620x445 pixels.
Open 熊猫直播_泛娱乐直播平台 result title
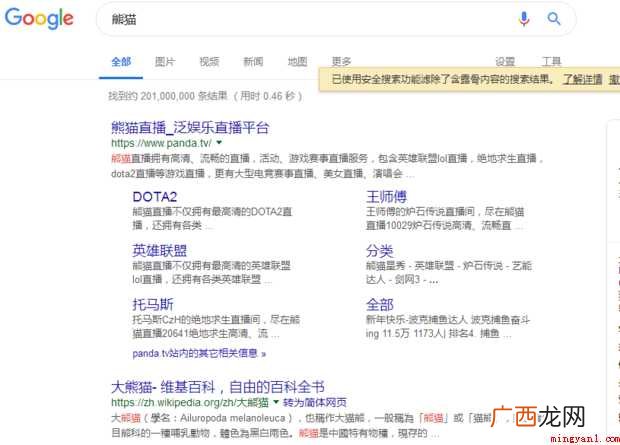[190, 128]
